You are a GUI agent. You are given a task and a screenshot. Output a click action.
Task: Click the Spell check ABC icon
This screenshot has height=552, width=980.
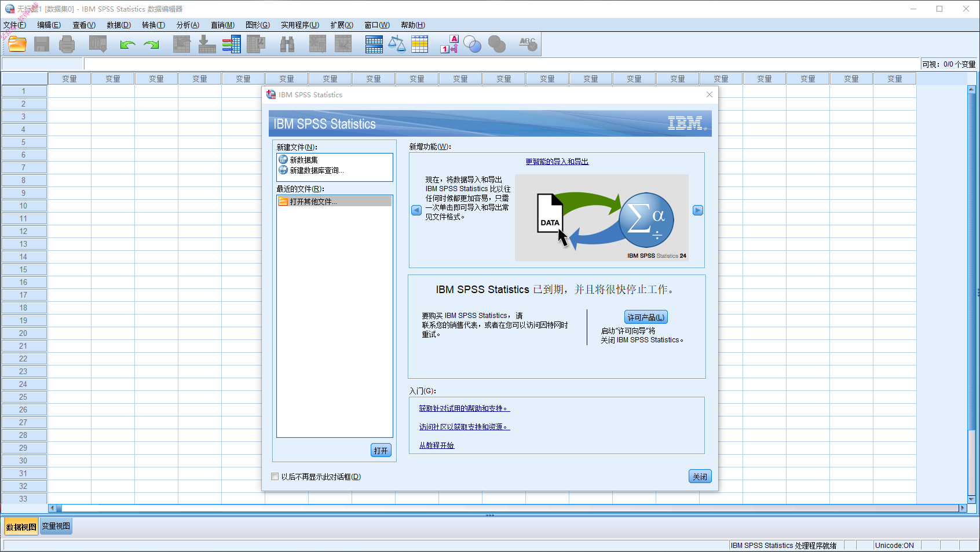tap(528, 44)
